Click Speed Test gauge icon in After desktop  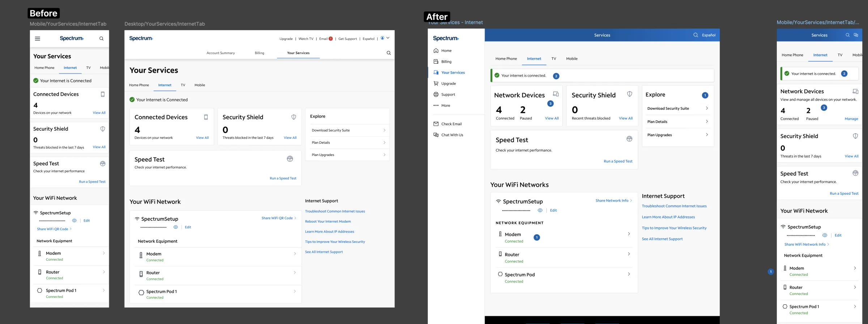click(629, 139)
